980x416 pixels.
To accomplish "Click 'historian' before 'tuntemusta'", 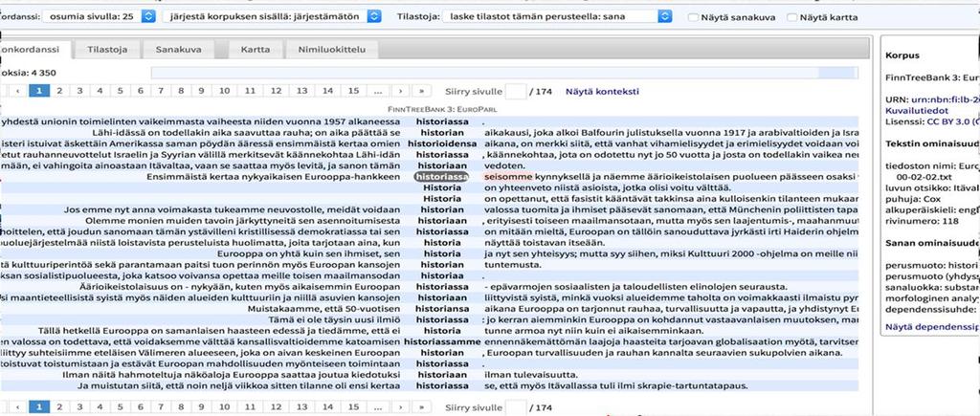I will [x=441, y=264].
